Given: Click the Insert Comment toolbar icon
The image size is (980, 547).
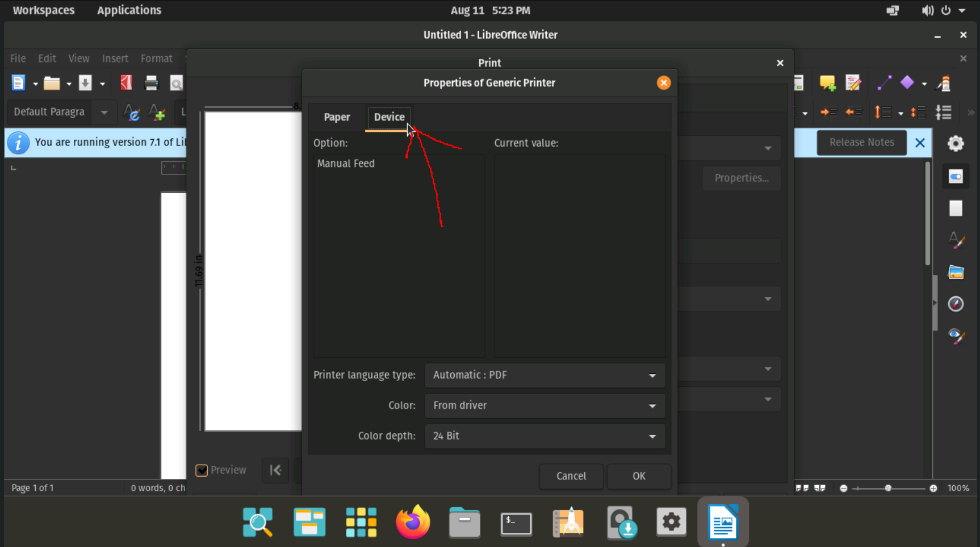Looking at the screenshot, I should 827,83.
